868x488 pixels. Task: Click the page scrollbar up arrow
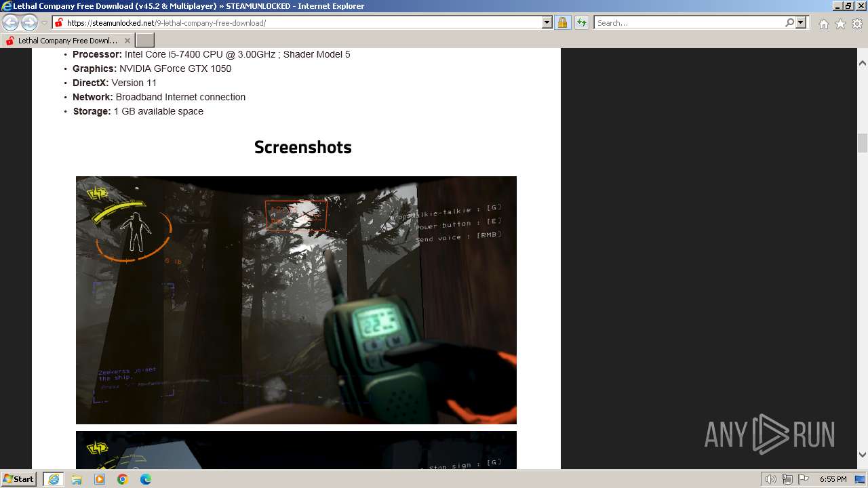pos(863,62)
